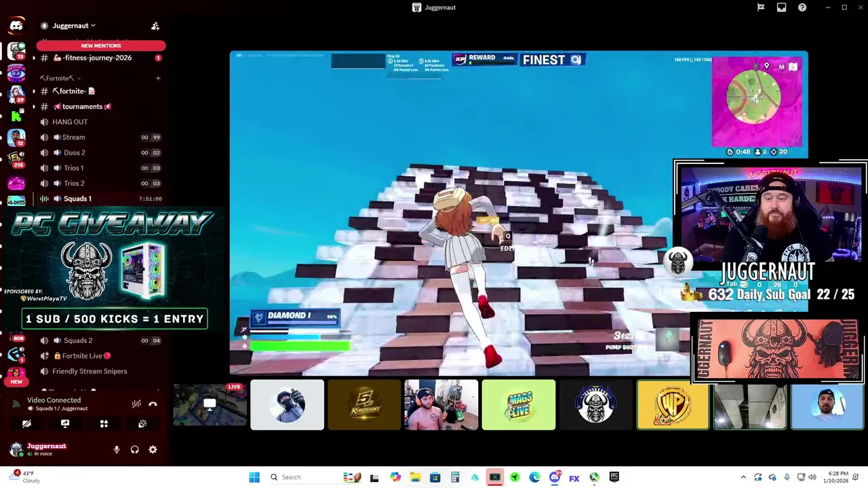Viewport: 868px width, 488px height.
Task: Select the bearded man participant tile
Action: pos(827,405)
